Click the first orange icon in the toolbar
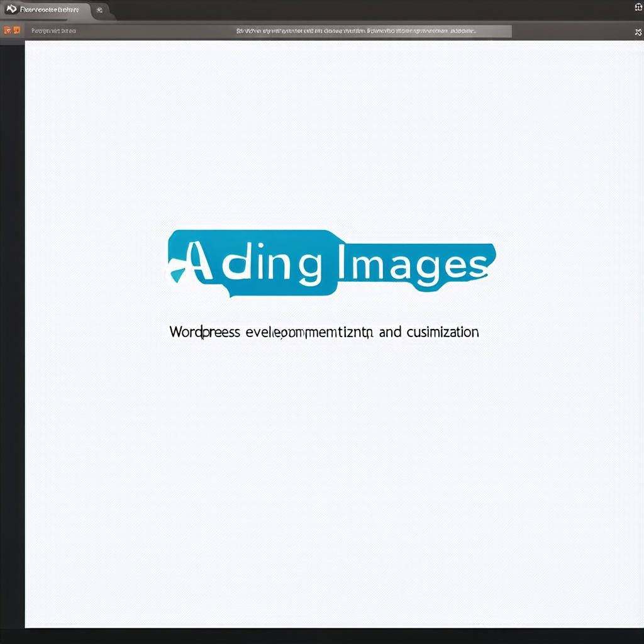The image size is (644, 644). pos(8,30)
